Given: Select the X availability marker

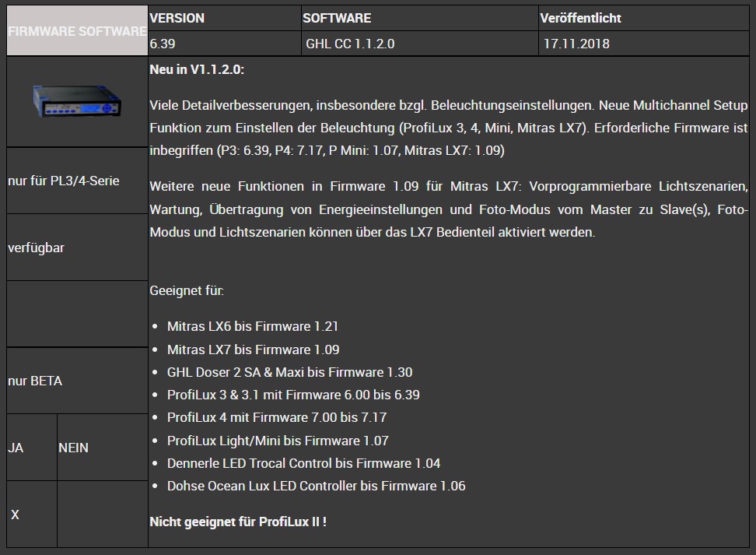Looking at the screenshot, I should (x=16, y=514).
